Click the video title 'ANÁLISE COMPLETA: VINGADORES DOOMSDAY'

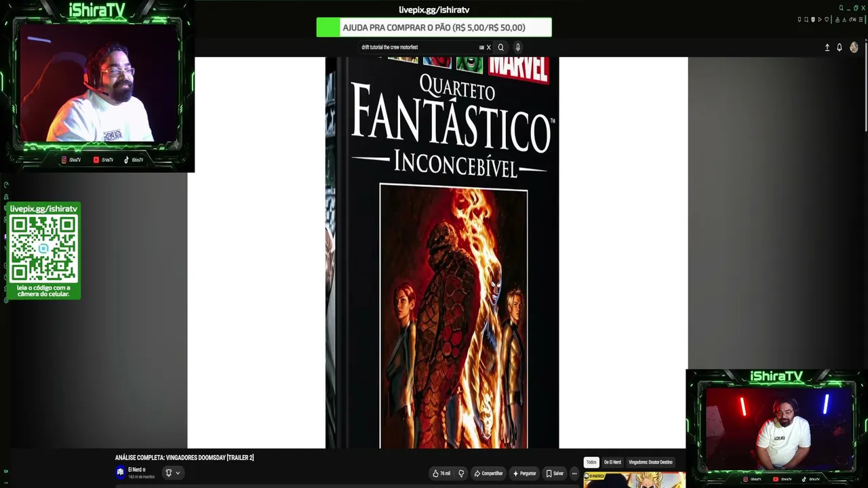pyautogui.click(x=184, y=457)
